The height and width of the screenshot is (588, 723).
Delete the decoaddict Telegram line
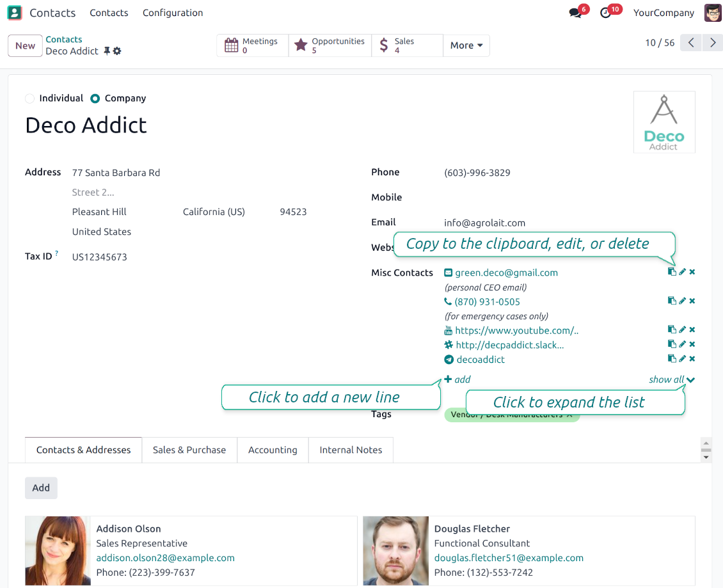(692, 358)
